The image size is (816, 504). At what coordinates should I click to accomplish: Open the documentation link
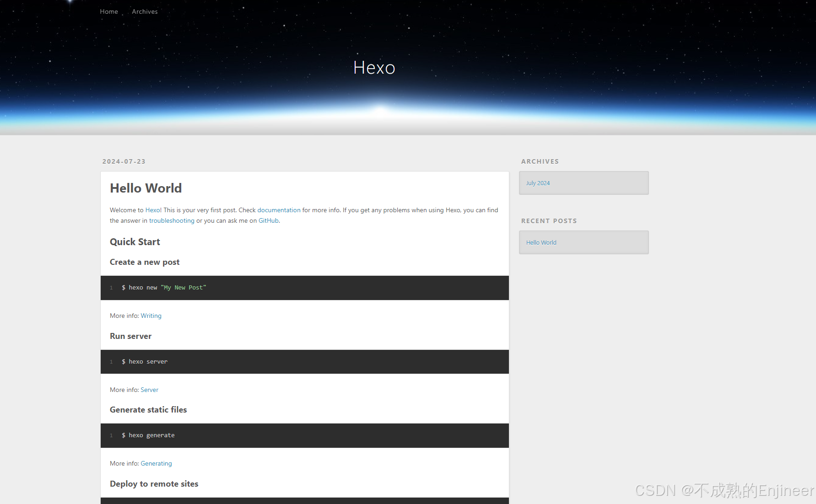click(279, 210)
